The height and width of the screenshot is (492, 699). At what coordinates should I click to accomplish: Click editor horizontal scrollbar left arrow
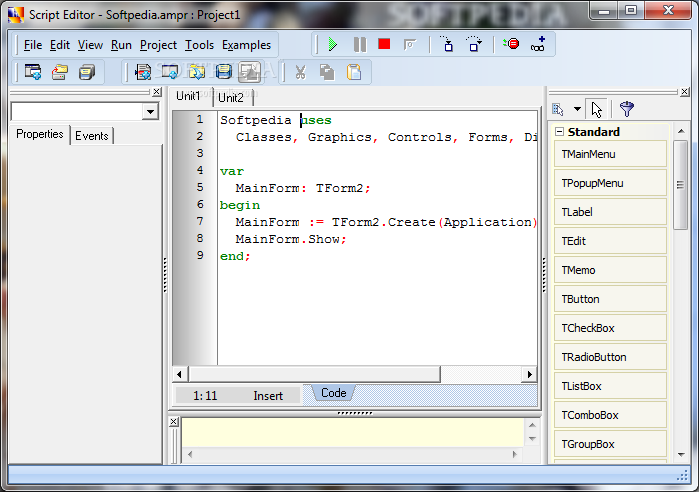click(x=180, y=374)
